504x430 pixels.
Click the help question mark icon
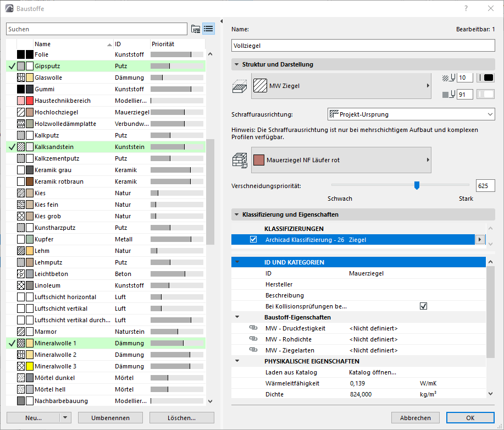(x=466, y=8)
